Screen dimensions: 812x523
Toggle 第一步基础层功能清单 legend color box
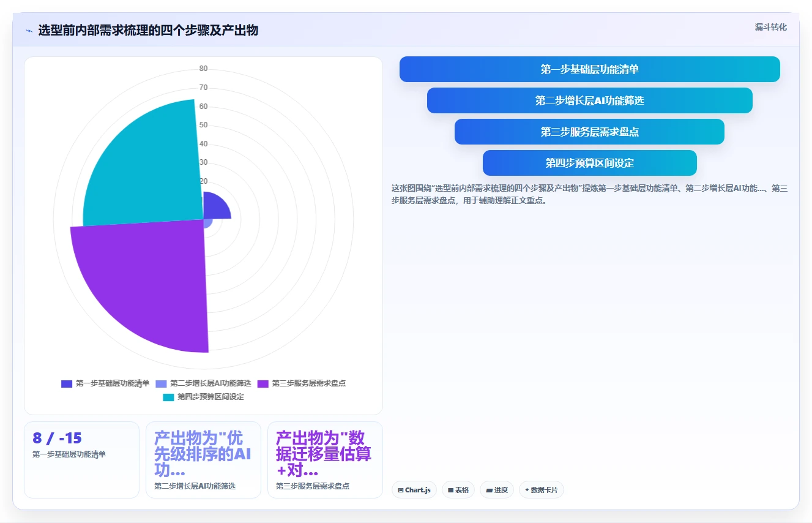coord(67,383)
